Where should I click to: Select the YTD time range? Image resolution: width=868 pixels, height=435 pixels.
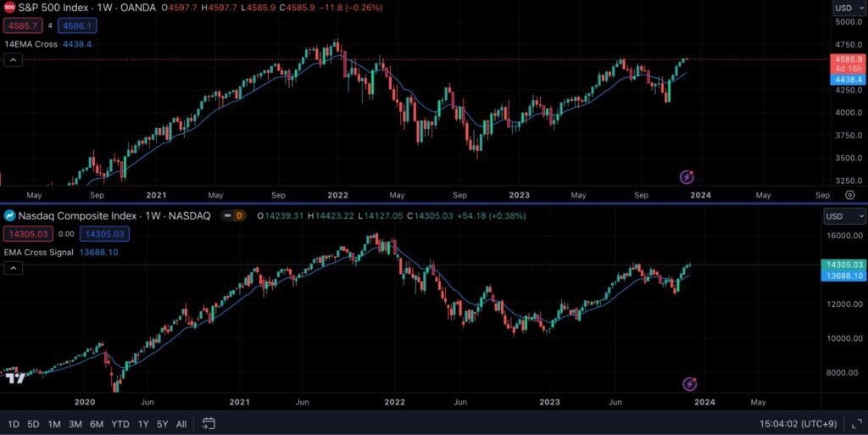point(120,425)
